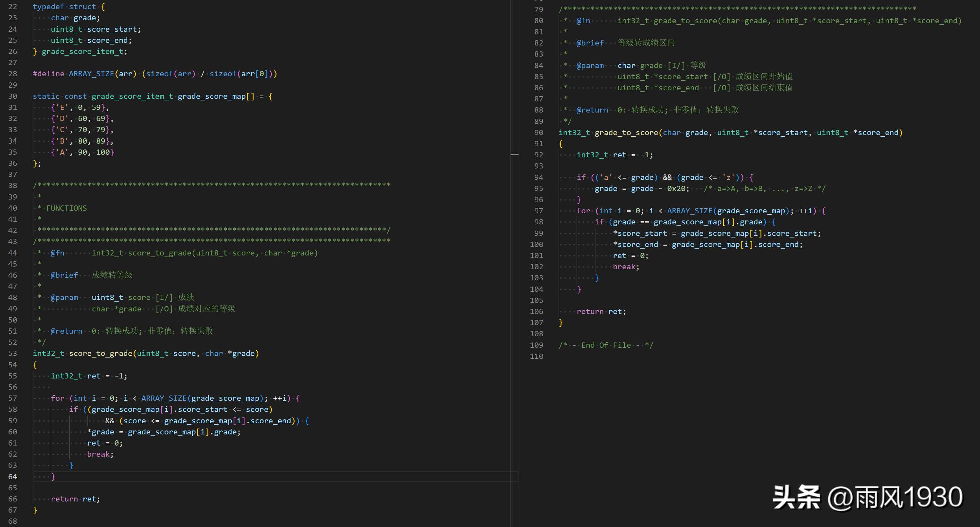This screenshot has height=527, width=980.
Task: Click '@brief 成绩转等级' comment line
Action: pos(91,275)
